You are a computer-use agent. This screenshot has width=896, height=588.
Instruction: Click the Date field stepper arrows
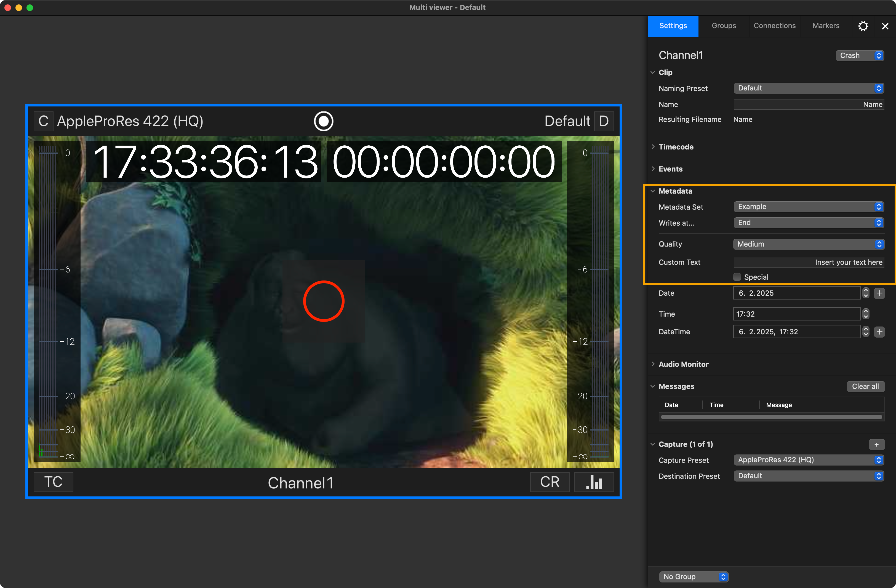[x=865, y=293]
